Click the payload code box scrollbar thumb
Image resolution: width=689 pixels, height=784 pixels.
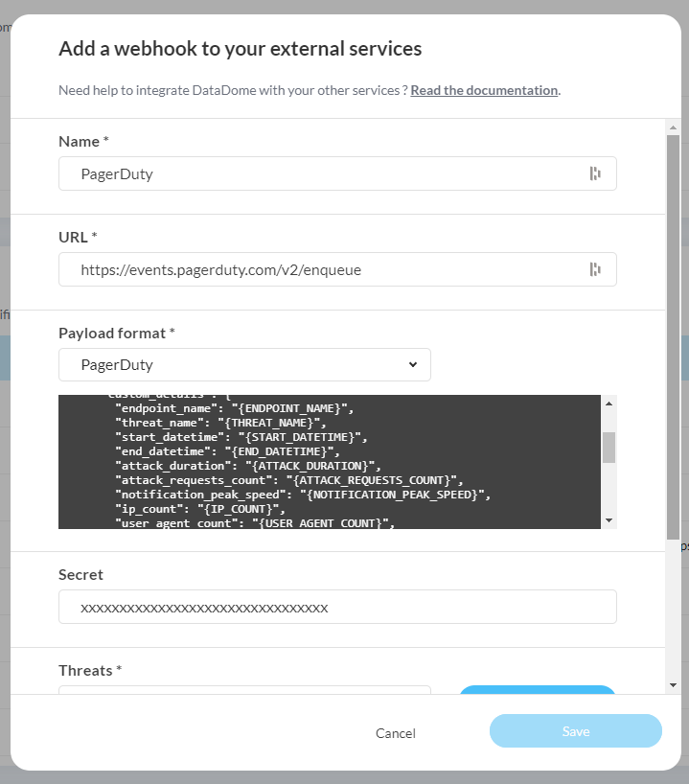609,448
